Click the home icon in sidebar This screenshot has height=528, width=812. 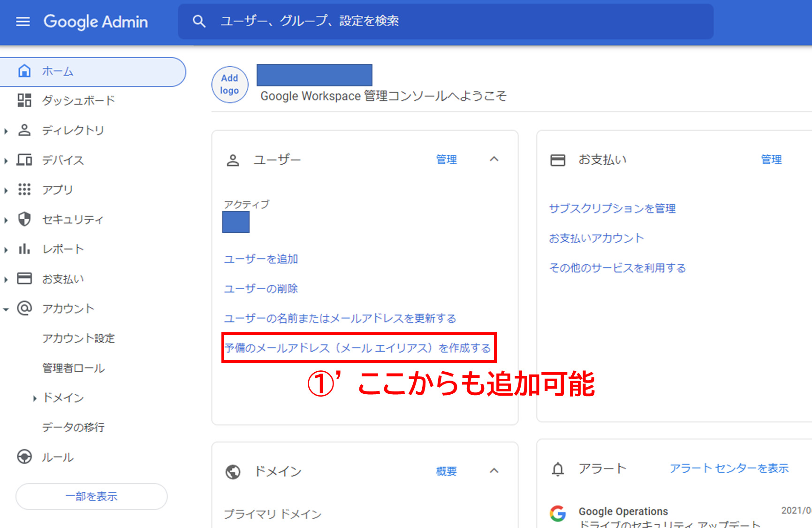click(24, 71)
